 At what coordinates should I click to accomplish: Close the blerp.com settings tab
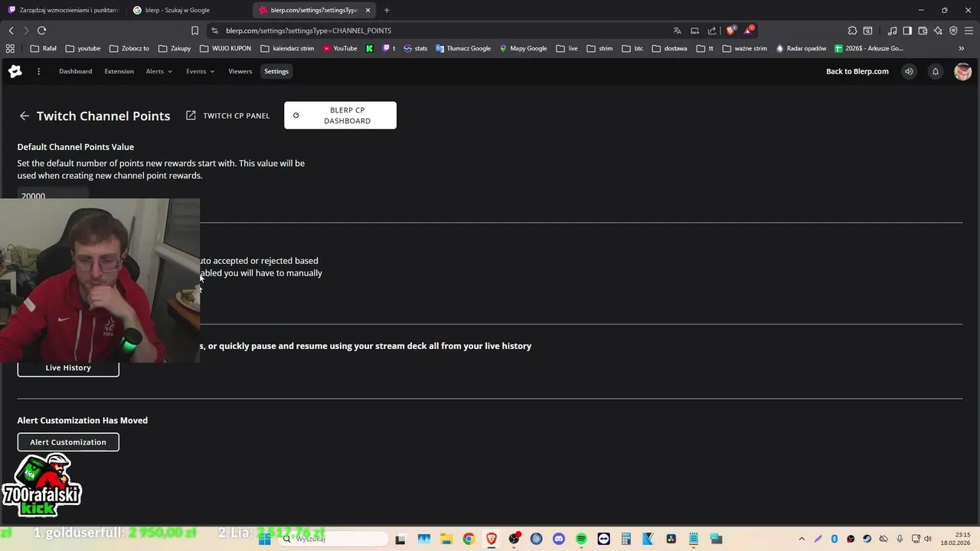(367, 10)
